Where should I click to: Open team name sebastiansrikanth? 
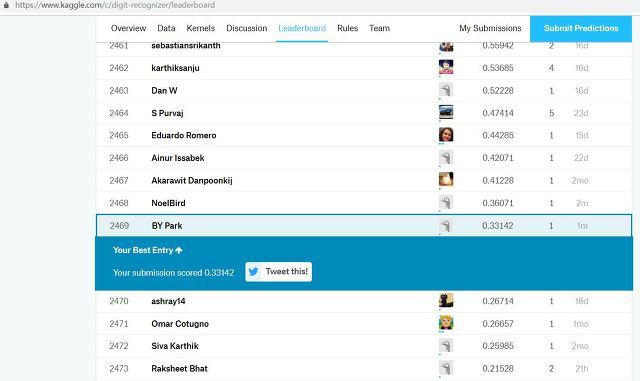[186, 45]
